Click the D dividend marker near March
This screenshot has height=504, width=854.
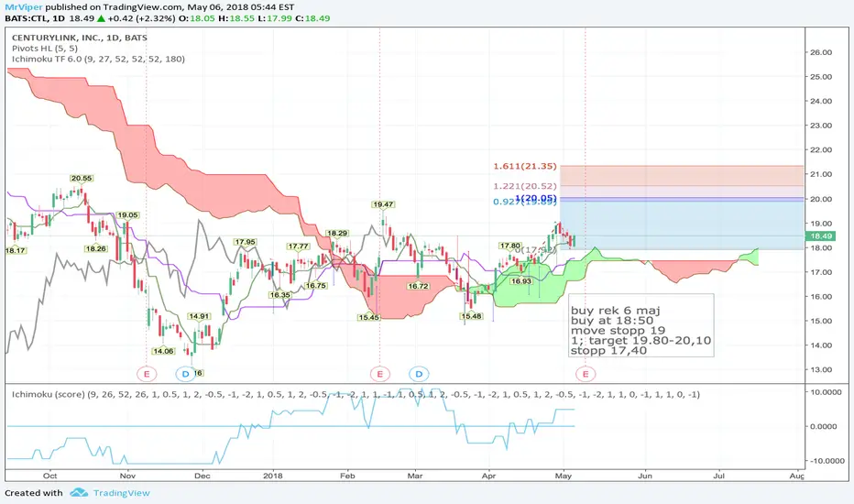pyautogui.click(x=419, y=374)
